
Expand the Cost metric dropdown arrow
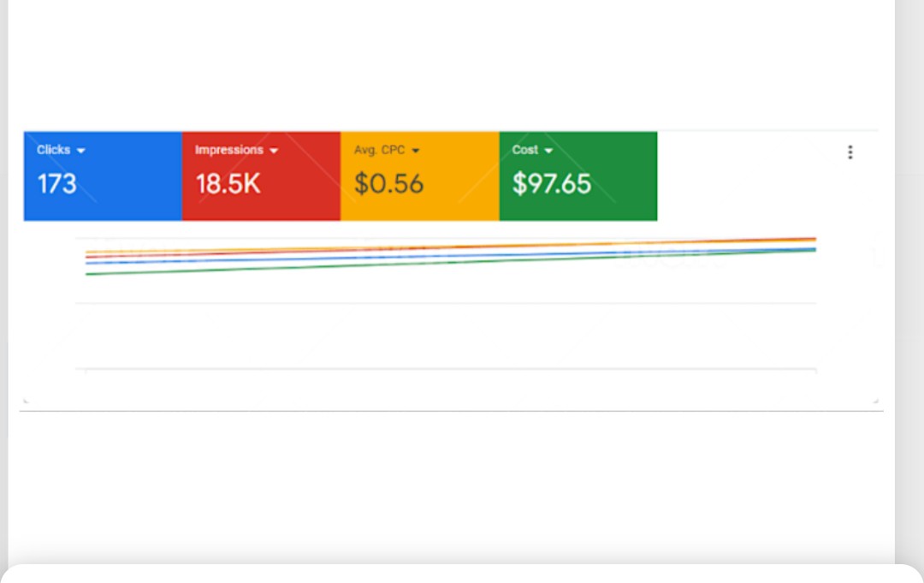(x=548, y=151)
